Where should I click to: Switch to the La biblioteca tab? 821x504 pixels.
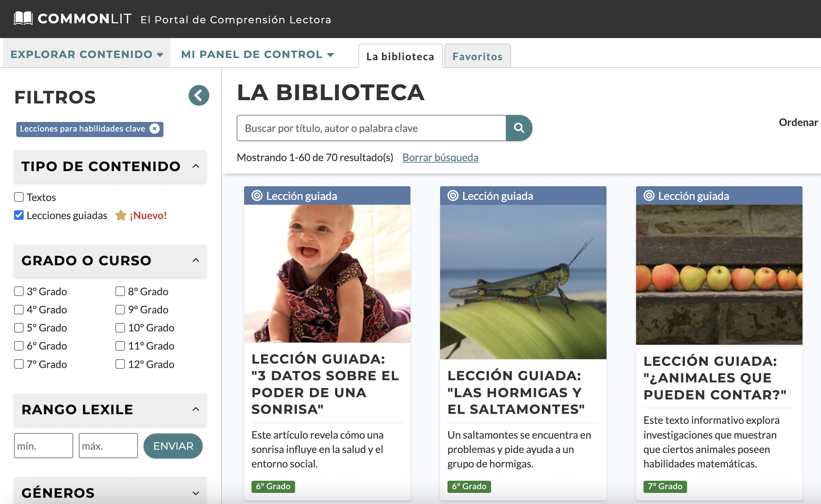click(400, 56)
